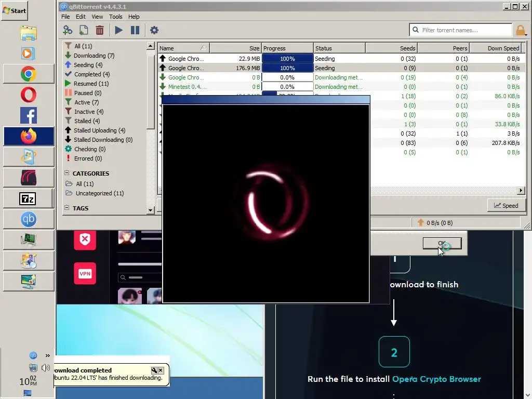Image resolution: width=532 pixels, height=399 pixels.
Task: Open the File menu
Action: click(65, 17)
